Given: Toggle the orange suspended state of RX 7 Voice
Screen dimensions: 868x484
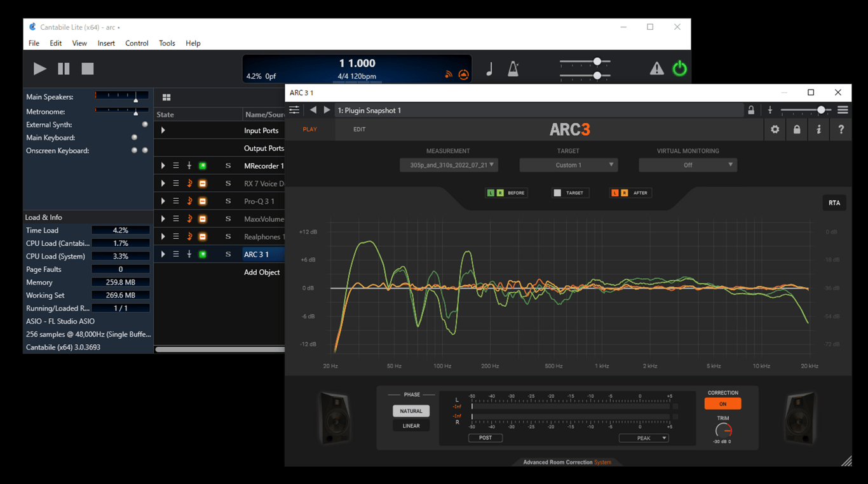Looking at the screenshot, I should (x=203, y=184).
